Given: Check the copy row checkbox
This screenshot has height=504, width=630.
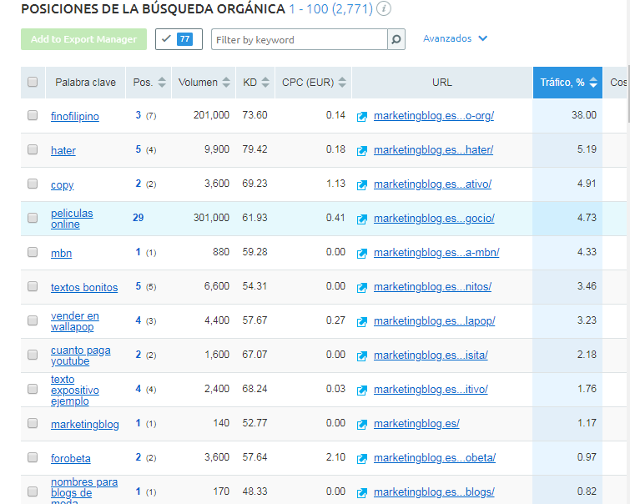Looking at the screenshot, I should 33,184.
